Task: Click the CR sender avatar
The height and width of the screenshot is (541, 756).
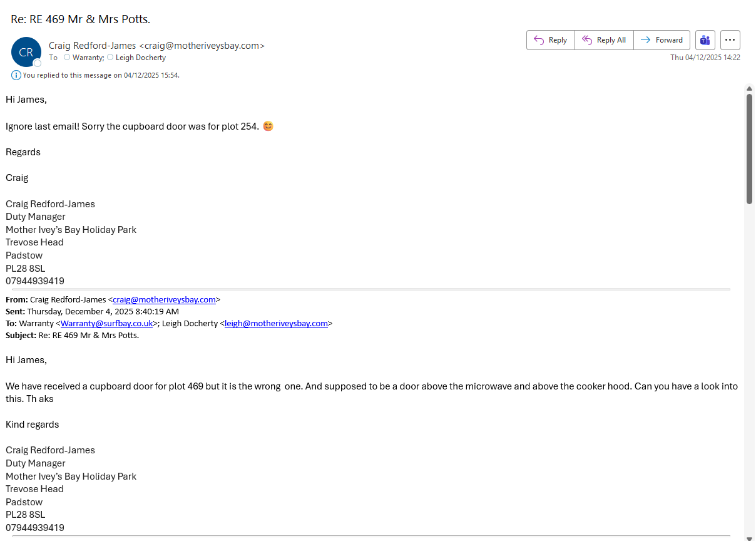Action: (26, 52)
